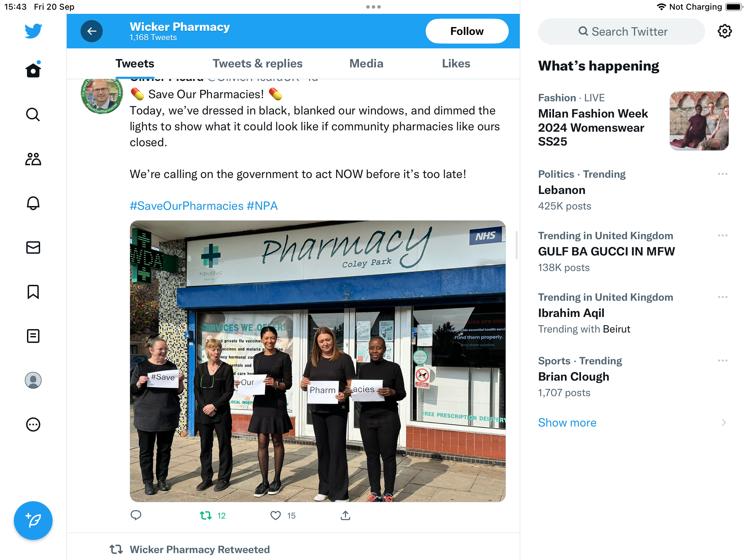747x560 pixels.
Task: Switch to the Media tab
Action: pos(366,64)
